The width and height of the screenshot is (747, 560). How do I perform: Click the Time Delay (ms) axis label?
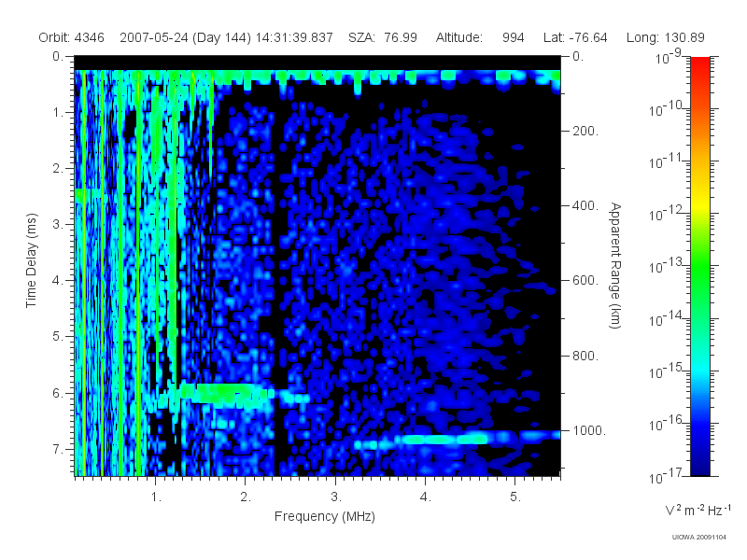pyautogui.click(x=32, y=260)
